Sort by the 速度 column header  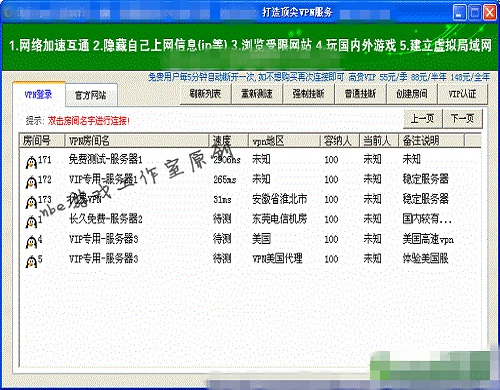(229, 140)
